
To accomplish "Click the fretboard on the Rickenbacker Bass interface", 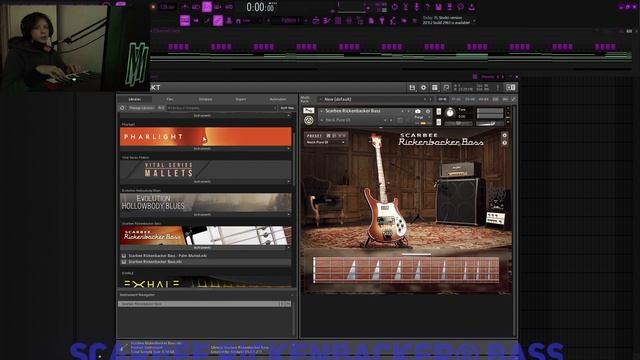I will pyautogui.click(x=406, y=270).
